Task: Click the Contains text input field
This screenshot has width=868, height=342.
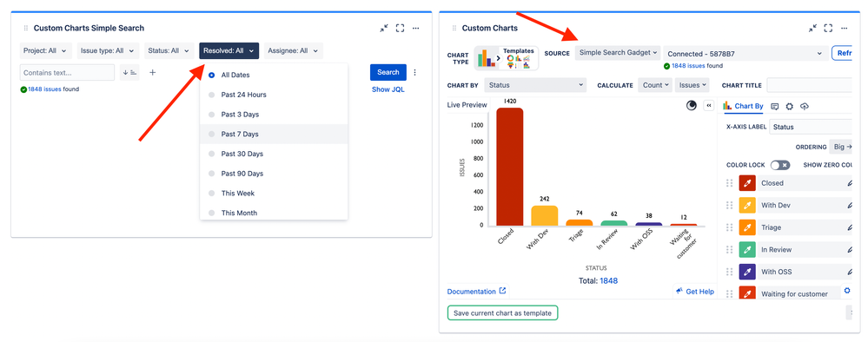Action: (x=67, y=73)
